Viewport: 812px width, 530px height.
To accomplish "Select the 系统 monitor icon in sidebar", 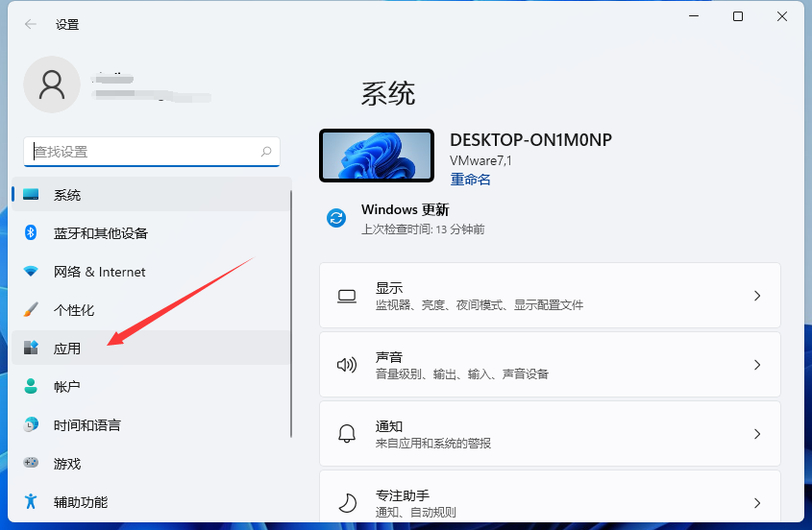I will (31, 195).
